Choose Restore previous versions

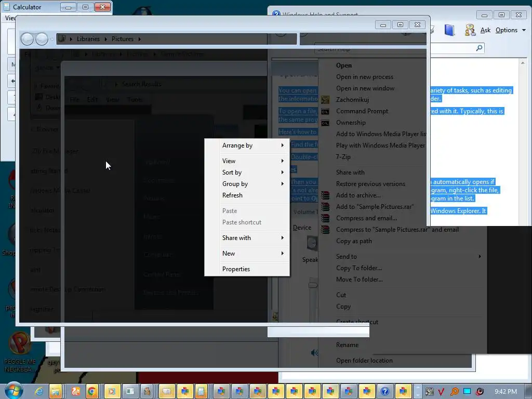[x=370, y=184]
